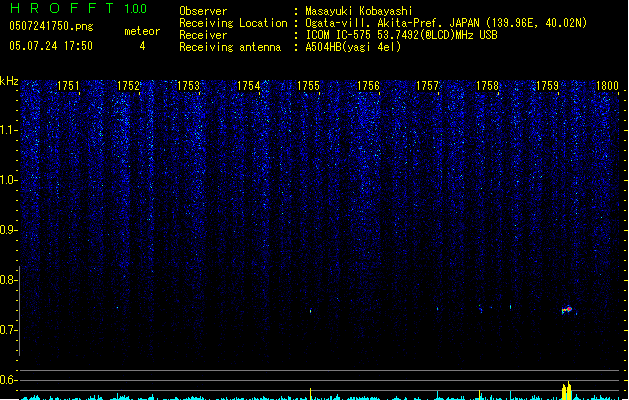This screenshot has height=400, width=629.
Task: Click the kHz axis unit label
Action: tap(9, 81)
